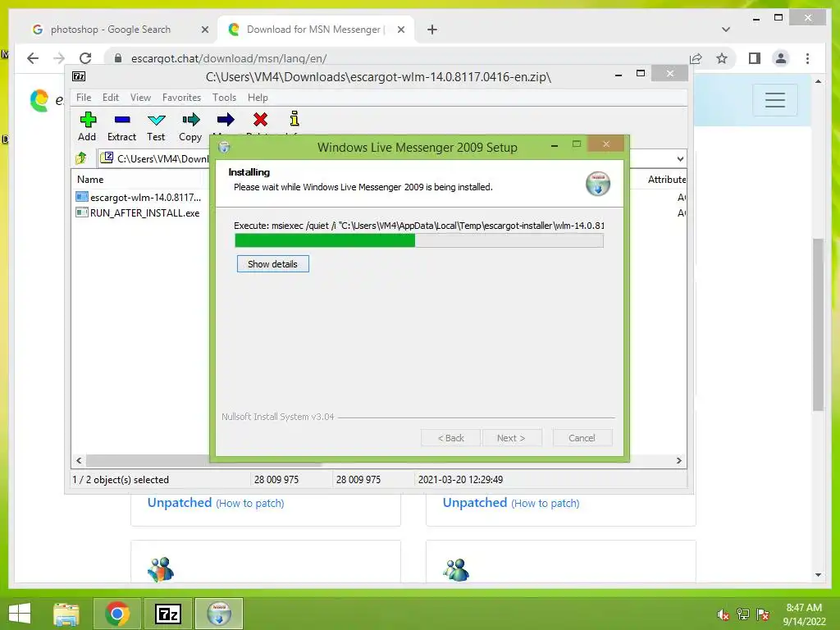Open the Chrome profile avatar icon

781,58
